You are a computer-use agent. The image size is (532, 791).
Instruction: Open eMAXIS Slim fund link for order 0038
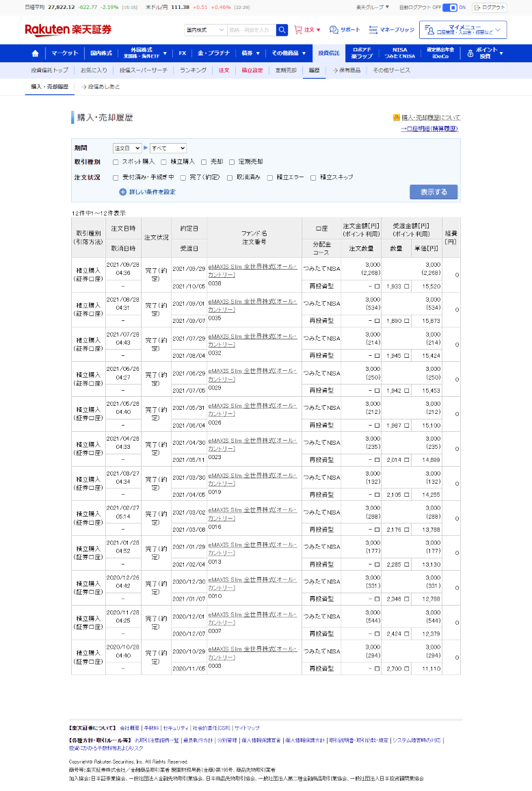(x=252, y=270)
